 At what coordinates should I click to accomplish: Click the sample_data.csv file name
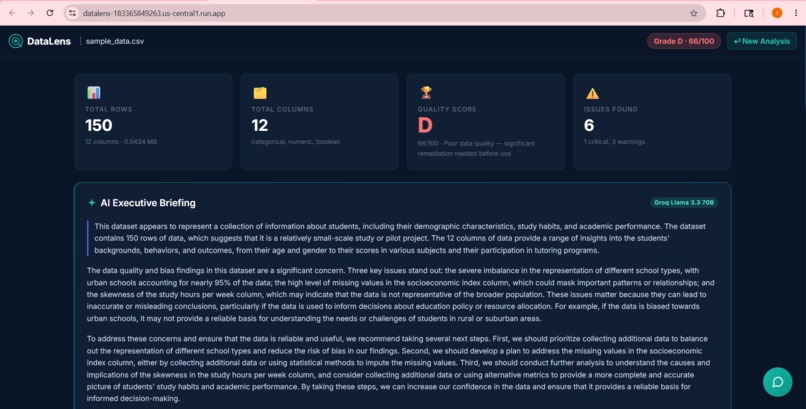coord(115,41)
